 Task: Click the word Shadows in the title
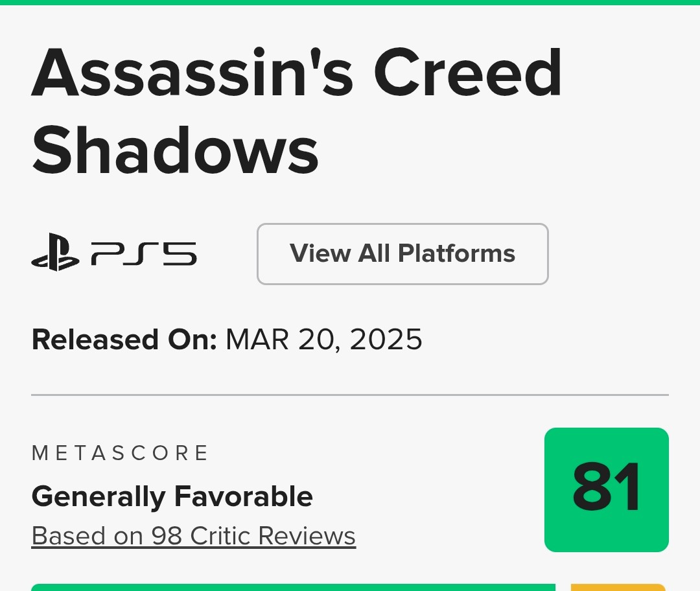175,150
